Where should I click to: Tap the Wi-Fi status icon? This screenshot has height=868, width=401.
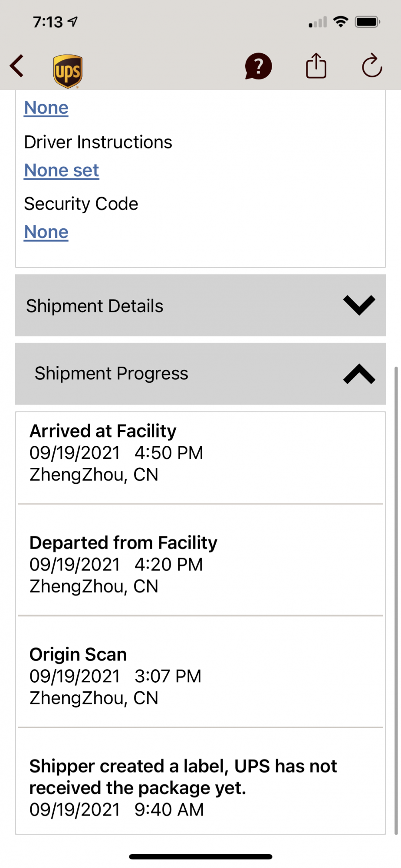[x=341, y=22]
